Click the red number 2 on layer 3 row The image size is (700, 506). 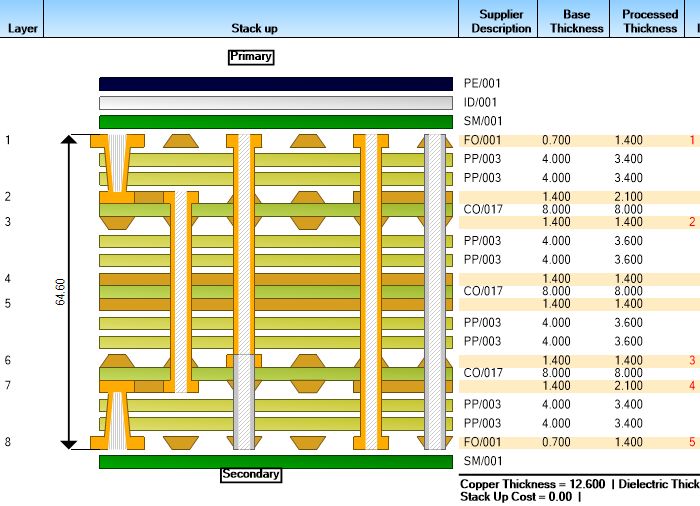(692, 222)
